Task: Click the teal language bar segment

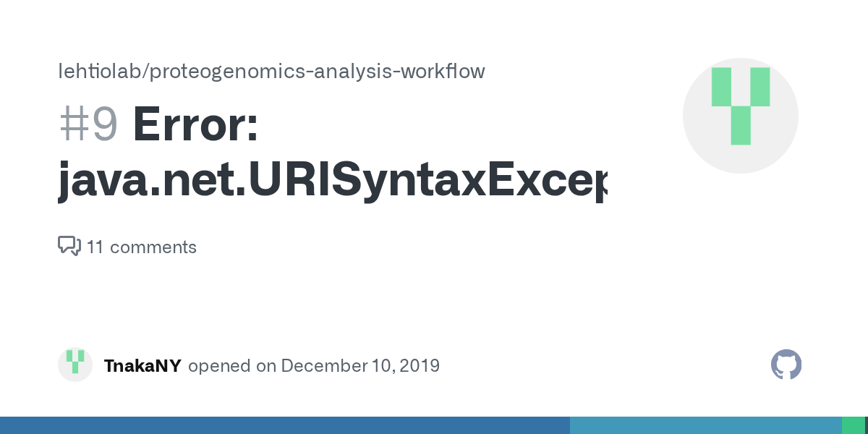Action: pyautogui.click(x=705, y=425)
